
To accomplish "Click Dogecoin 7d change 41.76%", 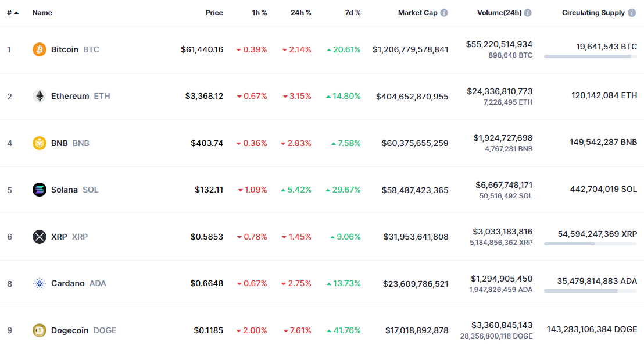I will point(344,330).
